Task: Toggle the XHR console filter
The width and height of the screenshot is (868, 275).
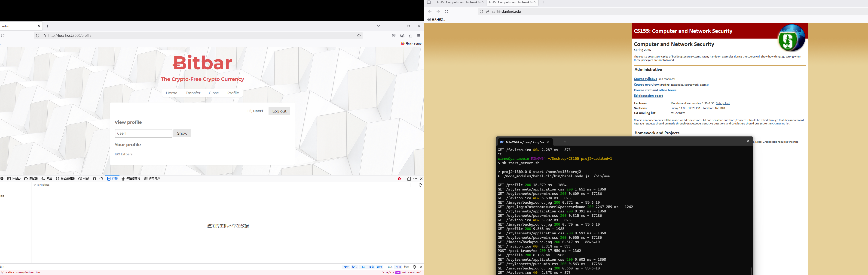Action: point(398,267)
